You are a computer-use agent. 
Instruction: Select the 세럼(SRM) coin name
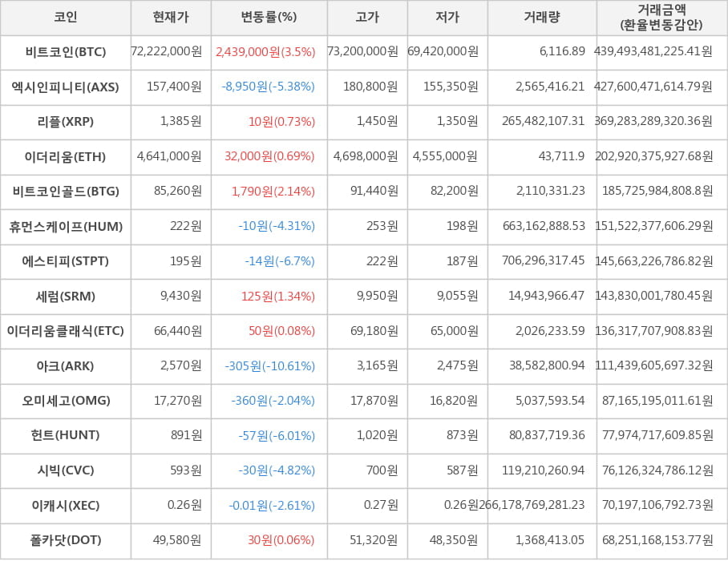(x=66, y=296)
